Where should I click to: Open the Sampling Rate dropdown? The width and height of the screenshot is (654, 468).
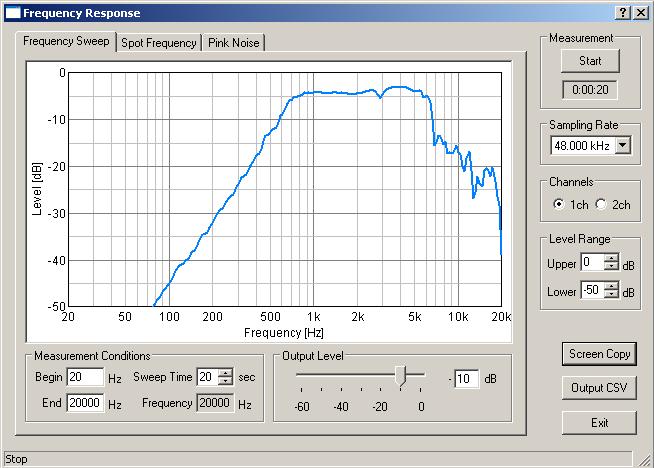click(623, 146)
